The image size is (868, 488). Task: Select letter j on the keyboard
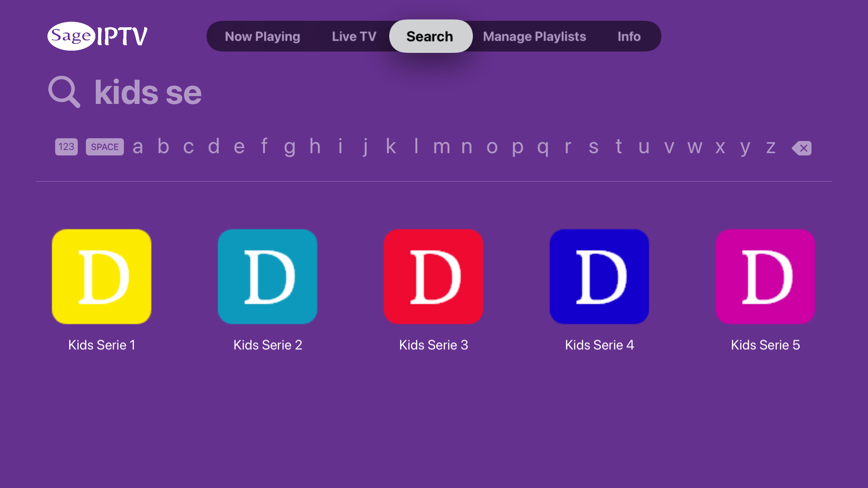[x=365, y=148]
